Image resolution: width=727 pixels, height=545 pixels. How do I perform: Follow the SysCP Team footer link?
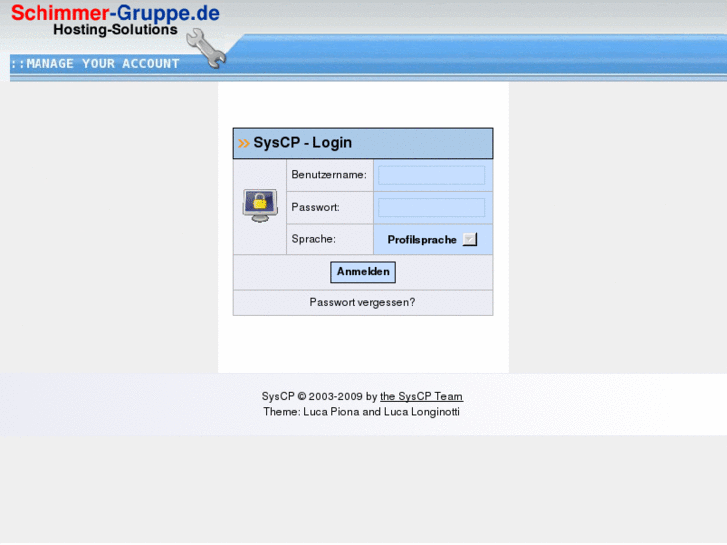pos(421,397)
